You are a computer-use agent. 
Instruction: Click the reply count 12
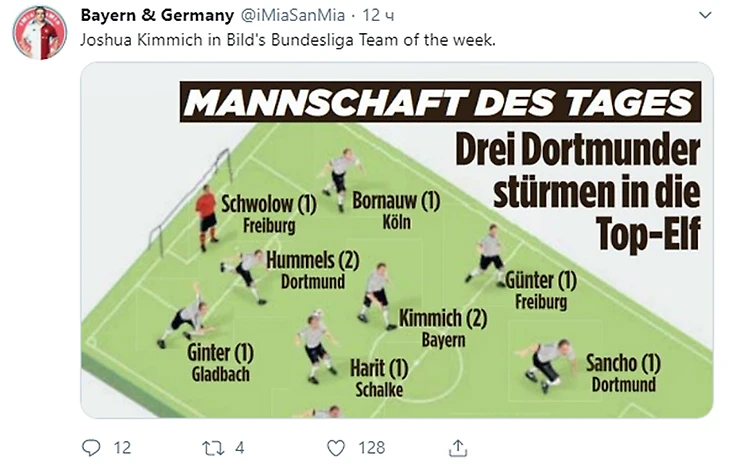(x=122, y=448)
